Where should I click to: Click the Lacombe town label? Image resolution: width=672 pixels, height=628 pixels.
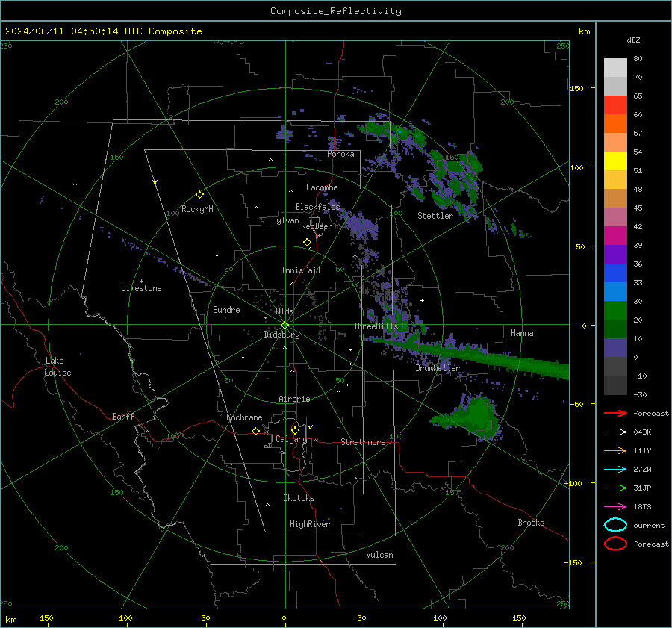click(322, 187)
